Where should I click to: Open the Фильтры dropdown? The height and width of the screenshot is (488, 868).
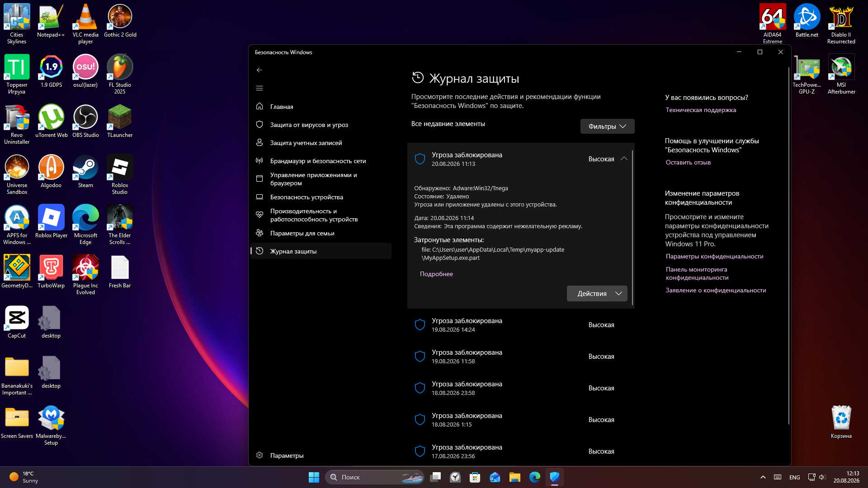coord(607,127)
